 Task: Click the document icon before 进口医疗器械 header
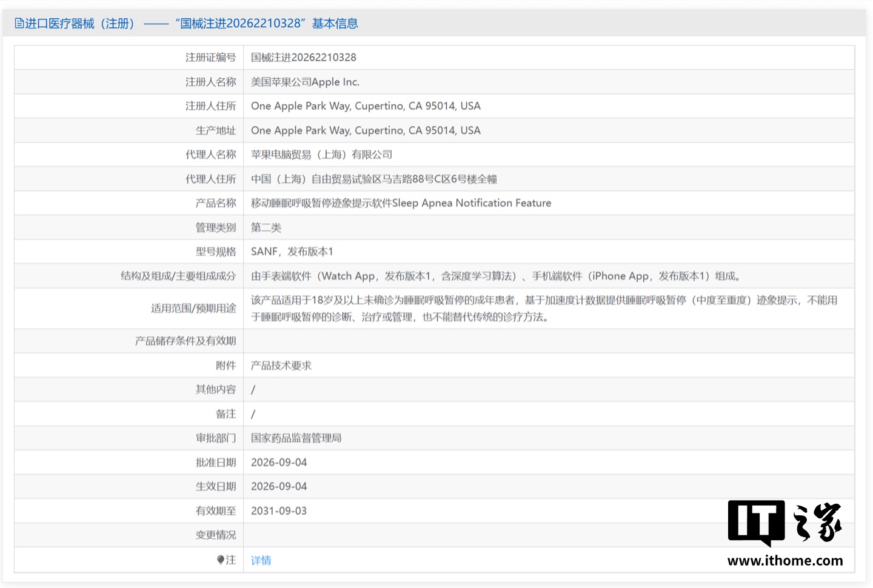[x=19, y=24]
